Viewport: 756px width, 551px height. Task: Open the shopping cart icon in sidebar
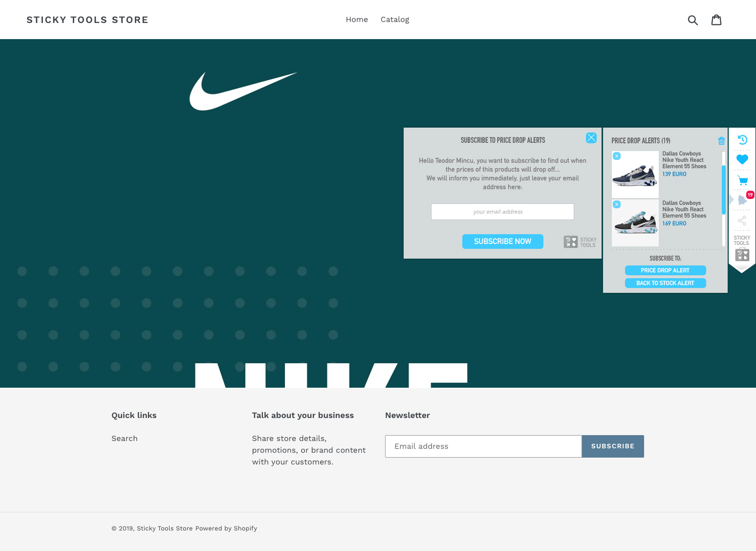[x=742, y=180]
